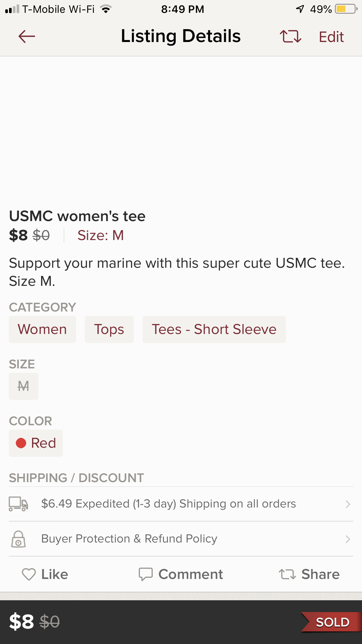Image resolution: width=362 pixels, height=644 pixels.
Task: Tap the heart Like icon
Action: pyautogui.click(x=29, y=574)
